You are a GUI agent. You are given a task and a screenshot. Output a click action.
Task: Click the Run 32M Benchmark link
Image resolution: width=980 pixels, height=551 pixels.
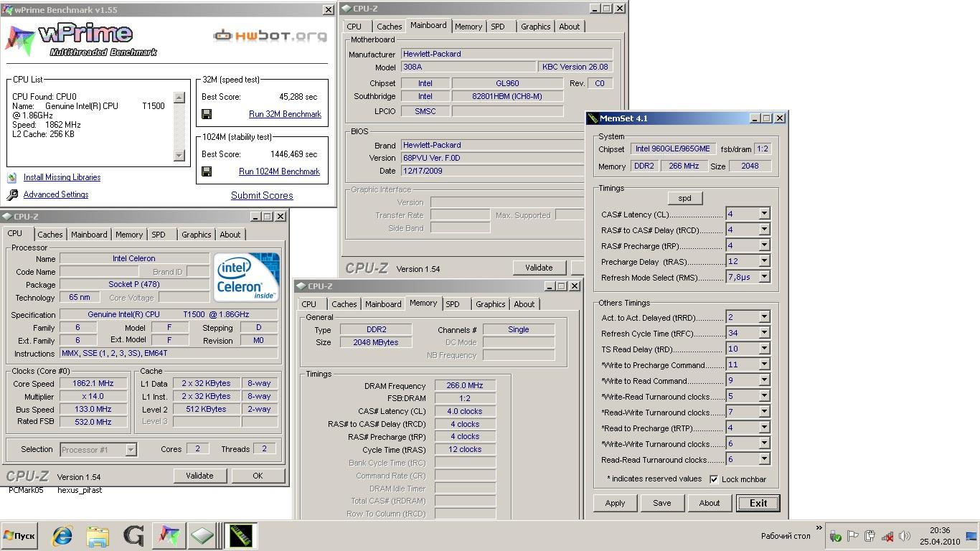(285, 114)
